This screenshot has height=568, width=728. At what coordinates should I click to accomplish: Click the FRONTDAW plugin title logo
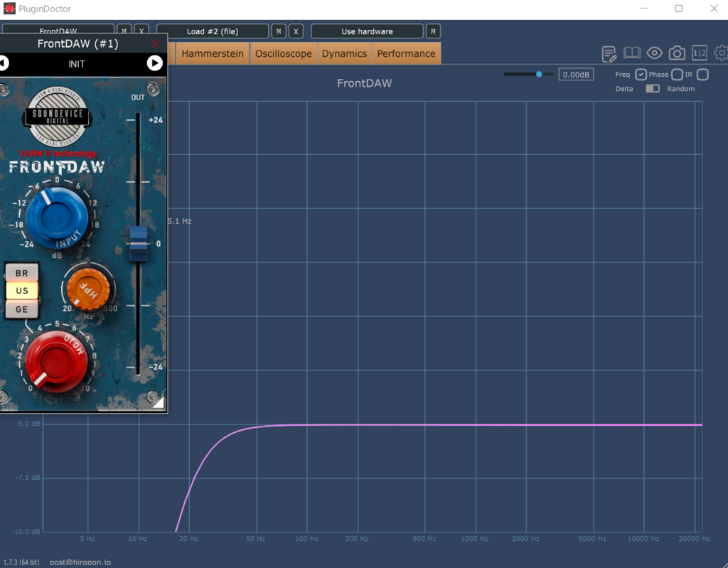57,167
